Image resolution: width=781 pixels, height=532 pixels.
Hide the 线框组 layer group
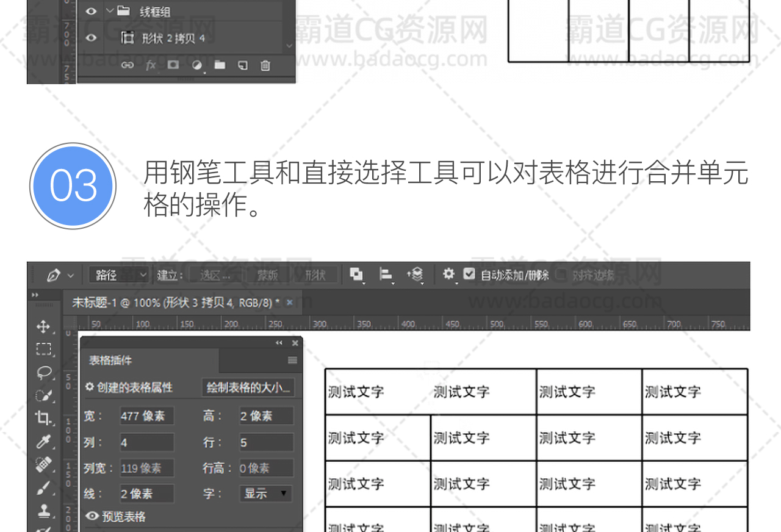92,11
